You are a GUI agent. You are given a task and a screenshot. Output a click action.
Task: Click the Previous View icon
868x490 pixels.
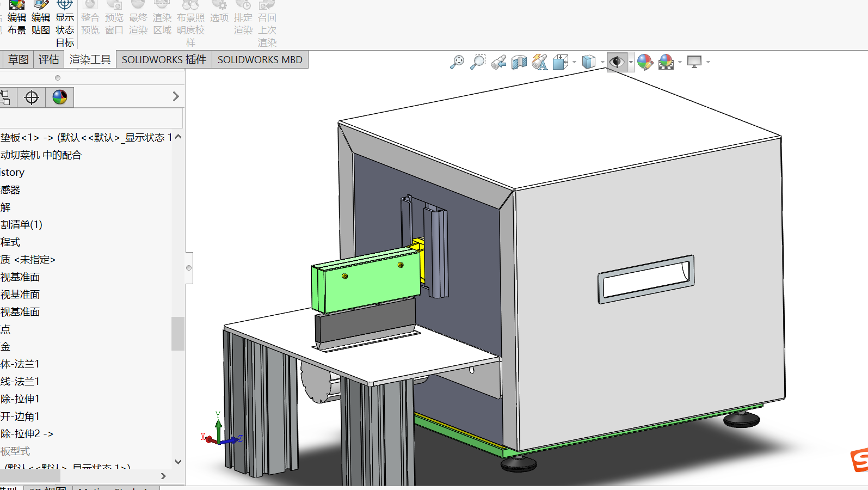498,62
